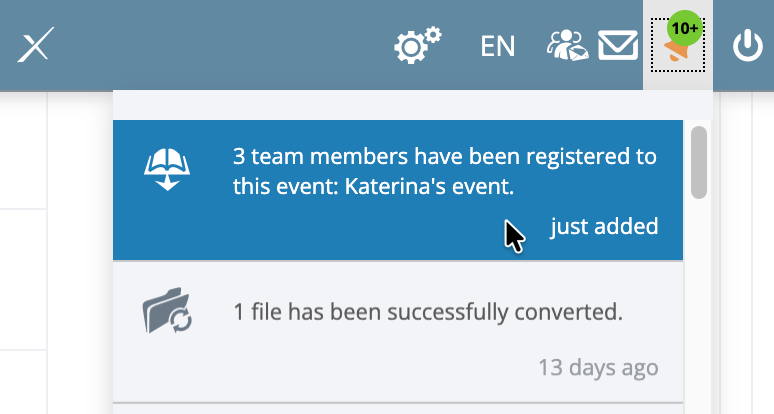774x414 pixels.
Task: Open the team users messaging icon
Action: coord(567,45)
